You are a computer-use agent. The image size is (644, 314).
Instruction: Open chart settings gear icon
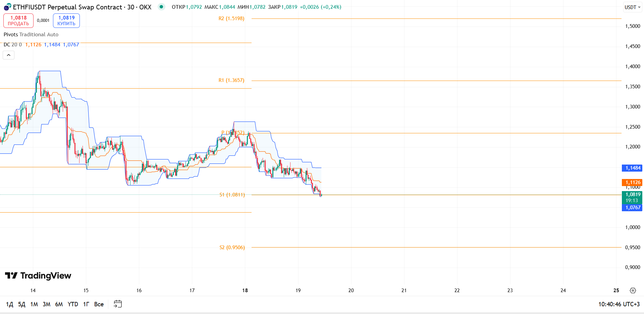[633, 290]
